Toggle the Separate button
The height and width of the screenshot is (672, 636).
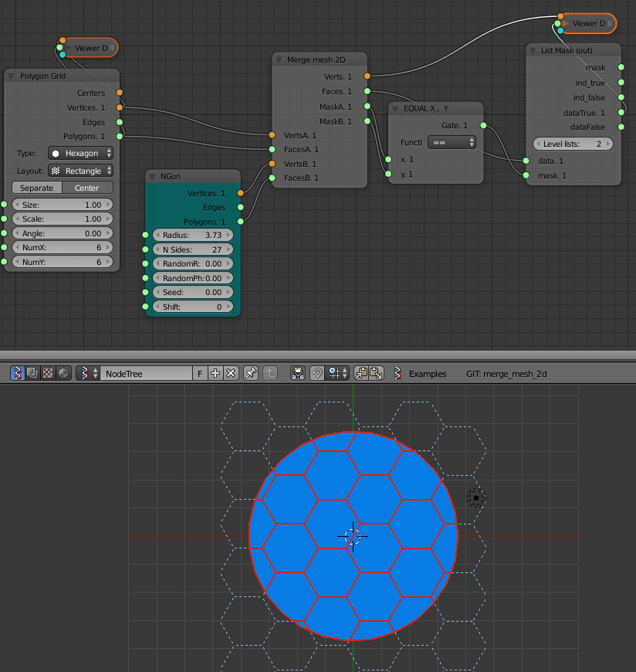point(37,188)
